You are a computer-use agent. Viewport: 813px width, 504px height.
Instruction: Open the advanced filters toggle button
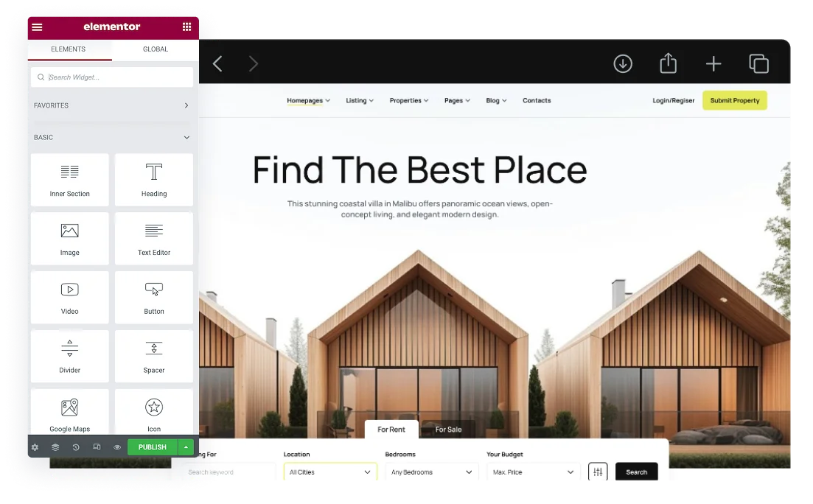[598, 472]
